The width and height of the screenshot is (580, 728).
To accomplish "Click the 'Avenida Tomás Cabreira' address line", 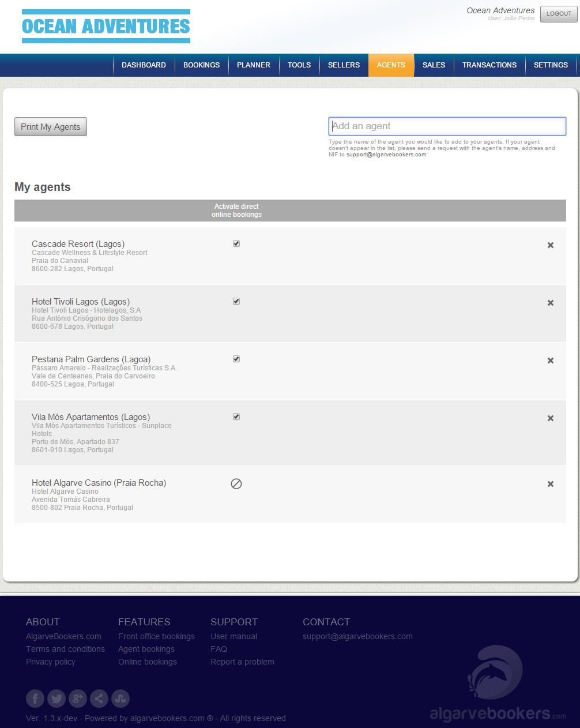I will [x=71, y=500].
